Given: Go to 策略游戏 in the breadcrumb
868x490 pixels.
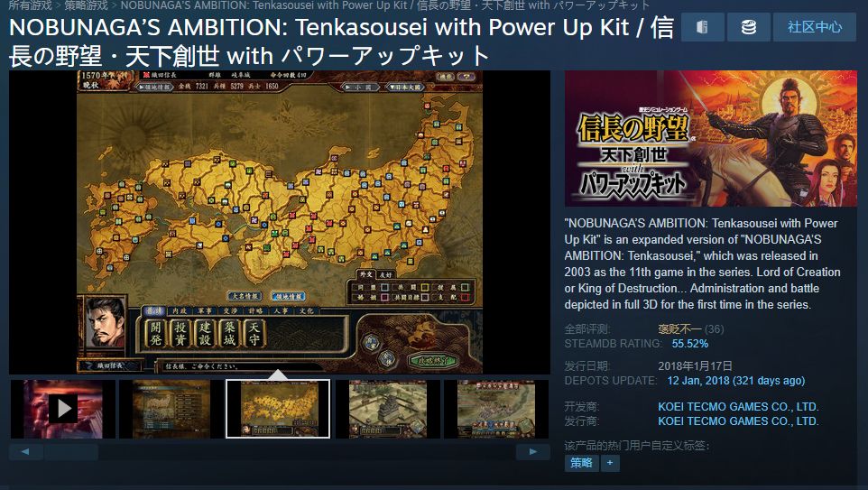Looking at the screenshot, I should [86, 5].
